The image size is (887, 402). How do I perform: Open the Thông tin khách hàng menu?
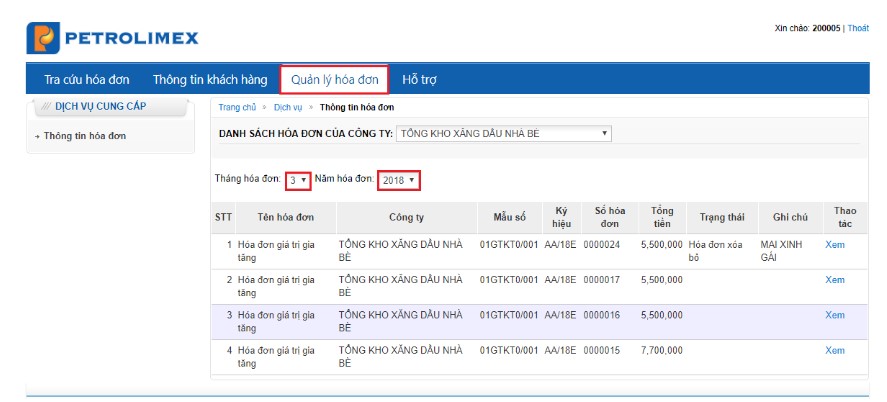(210, 80)
